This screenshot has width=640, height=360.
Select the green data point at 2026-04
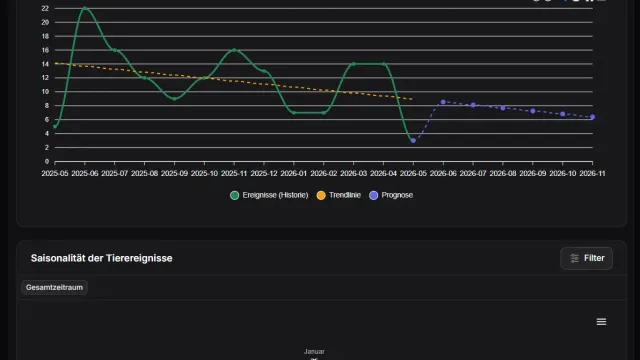pyautogui.click(x=383, y=64)
